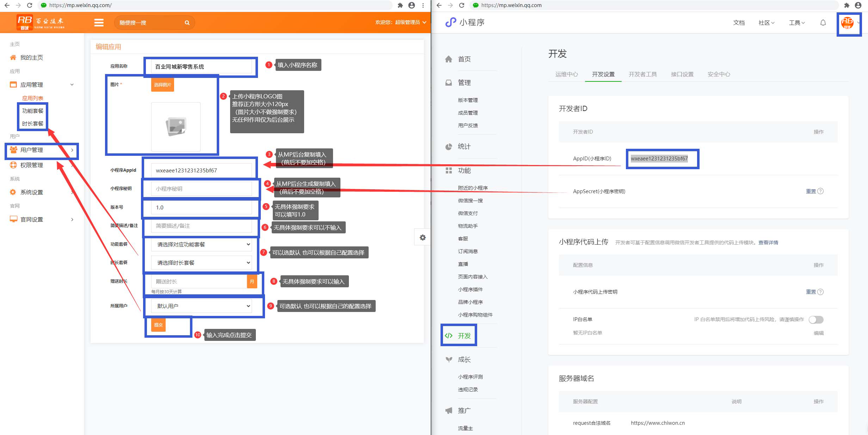Click the hamburger menu icon in the orange header
868x435 pixels.
point(99,23)
